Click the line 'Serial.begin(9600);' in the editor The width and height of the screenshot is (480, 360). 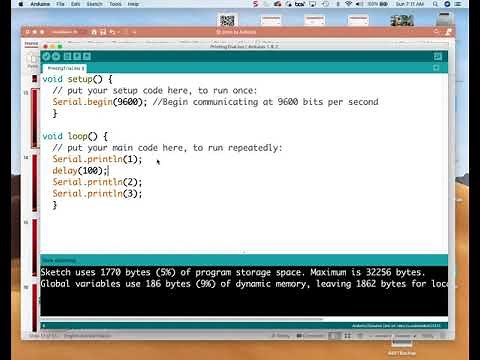click(99, 102)
